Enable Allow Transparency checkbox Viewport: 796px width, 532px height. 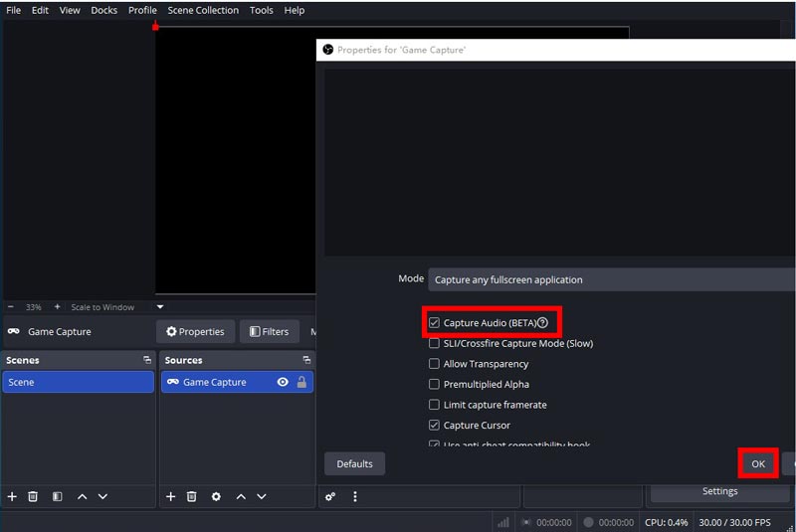click(x=434, y=364)
